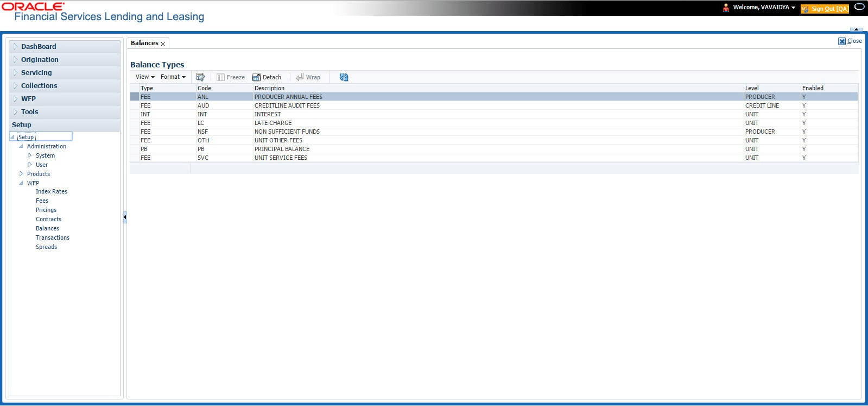Open the Format menu

click(x=173, y=77)
